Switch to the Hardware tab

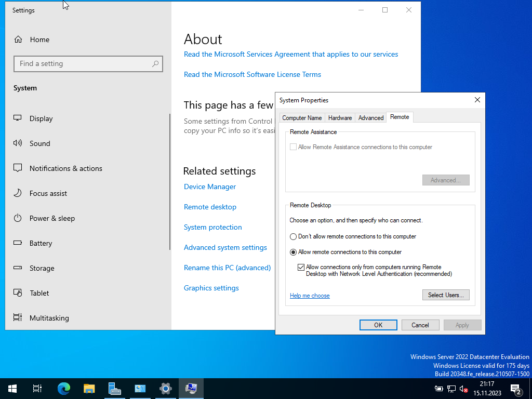pos(340,118)
